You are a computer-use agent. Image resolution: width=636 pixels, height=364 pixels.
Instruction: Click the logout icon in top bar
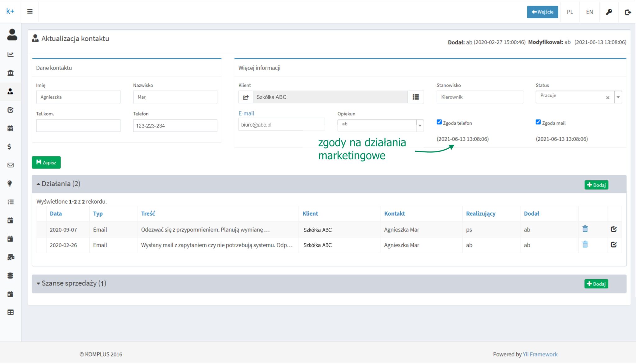click(x=628, y=12)
